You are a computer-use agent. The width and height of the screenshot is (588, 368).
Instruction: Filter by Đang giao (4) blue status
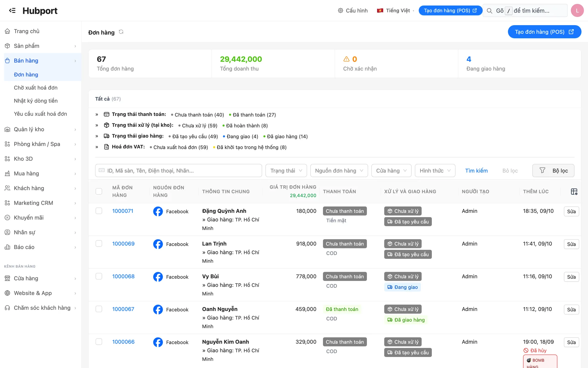pyautogui.click(x=240, y=136)
